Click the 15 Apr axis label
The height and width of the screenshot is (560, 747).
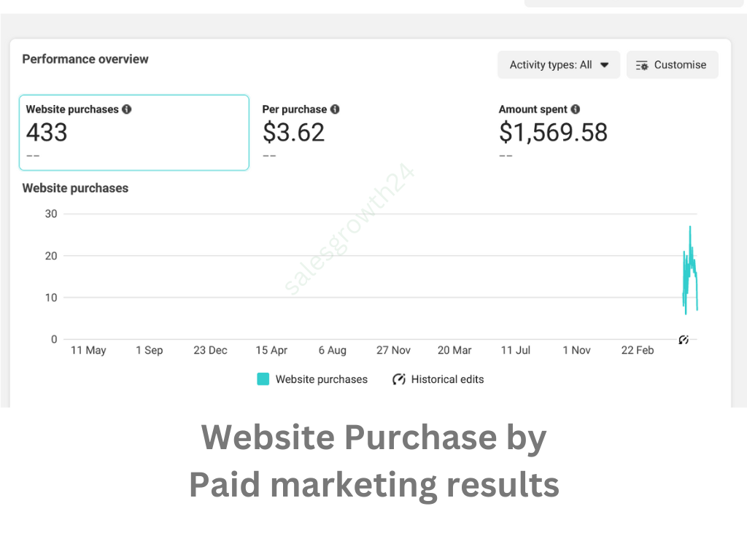271,350
